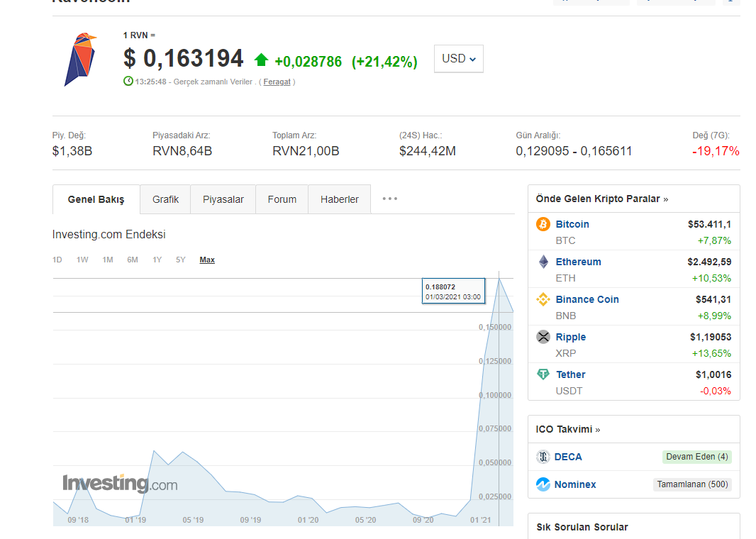Click the Ethereum change +10,53%
The width and height of the screenshot is (756, 539).
point(711,278)
